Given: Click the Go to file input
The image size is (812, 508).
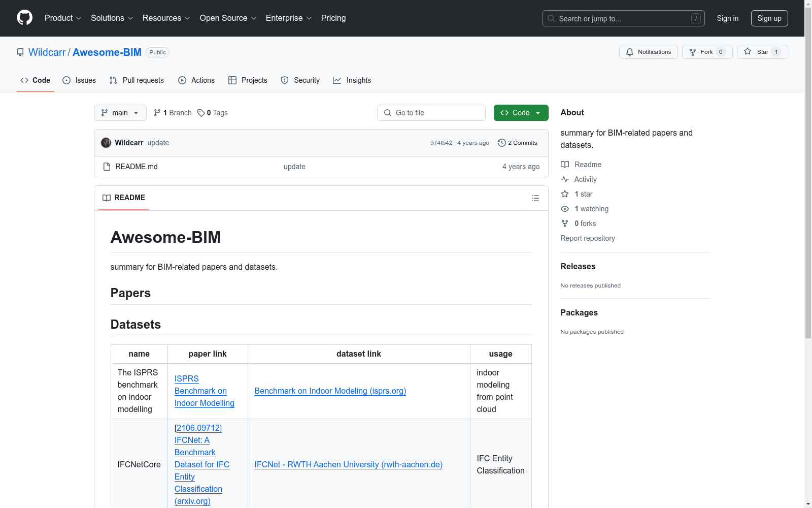Looking at the screenshot, I should 431,113.
